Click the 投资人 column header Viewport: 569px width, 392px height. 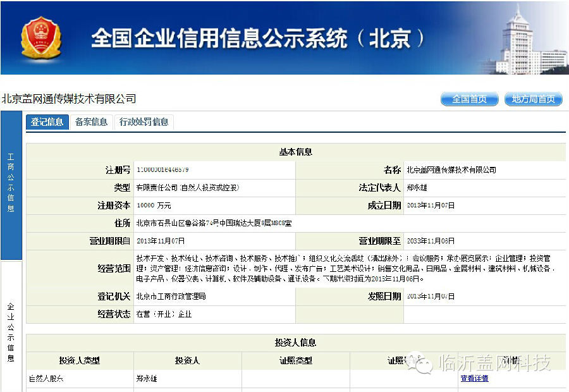click(187, 360)
